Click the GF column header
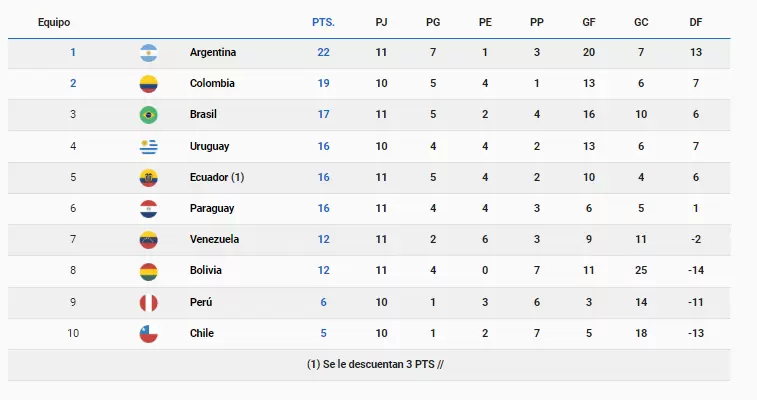The image size is (757, 400). pyautogui.click(x=588, y=22)
